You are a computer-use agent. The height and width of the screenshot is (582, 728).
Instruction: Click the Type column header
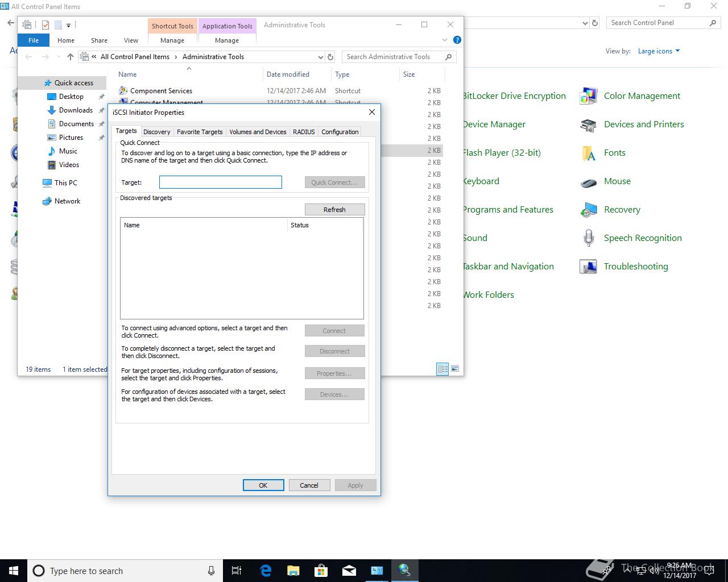tap(365, 74)
